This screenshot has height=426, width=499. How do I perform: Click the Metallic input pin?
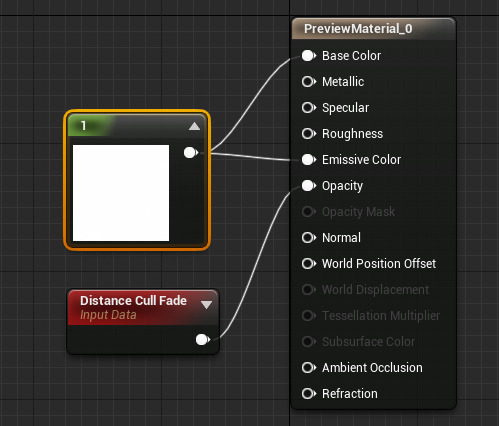(x=309, y=82)
